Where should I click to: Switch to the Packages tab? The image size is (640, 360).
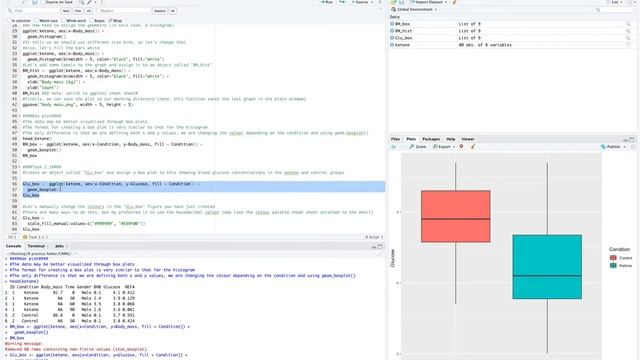coord(431,139)
